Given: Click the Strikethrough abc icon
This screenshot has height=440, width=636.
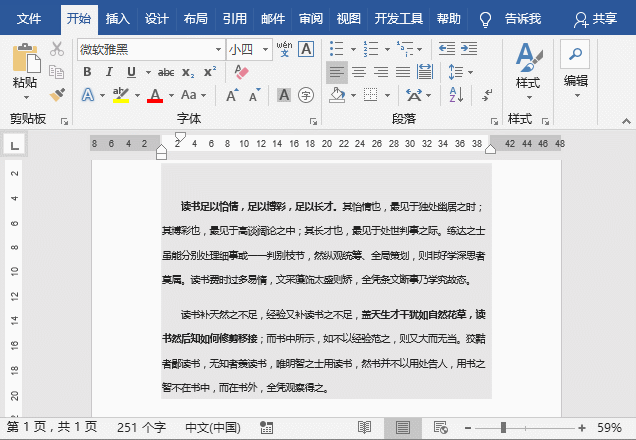Looking at the screenshot, I should pyautogui.click(x=166, y=72).
